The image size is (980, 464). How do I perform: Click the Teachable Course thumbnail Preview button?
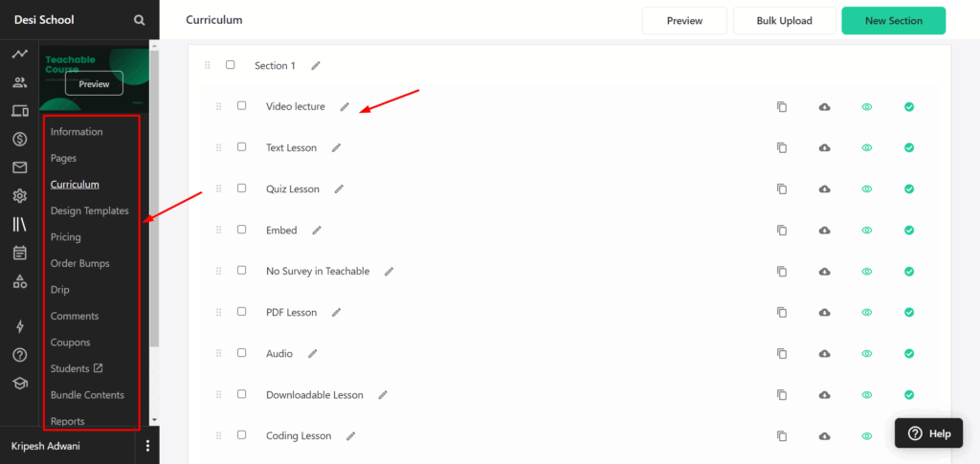(94, 84)
